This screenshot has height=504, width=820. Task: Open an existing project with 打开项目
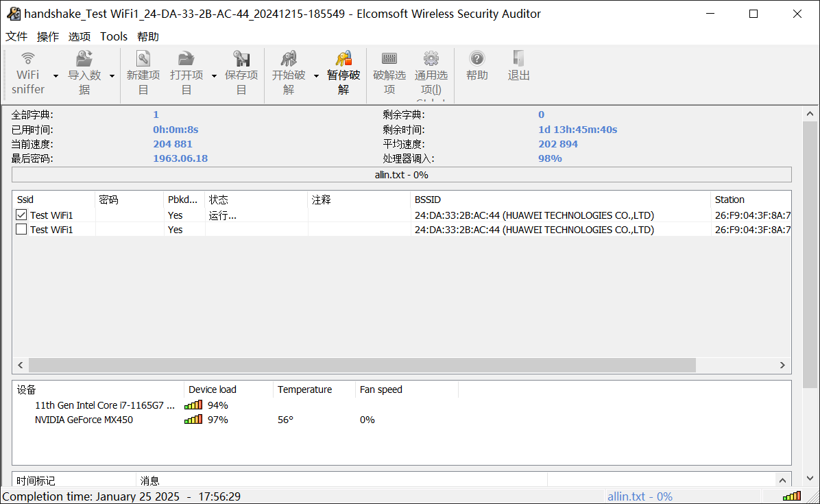[186, 69]
